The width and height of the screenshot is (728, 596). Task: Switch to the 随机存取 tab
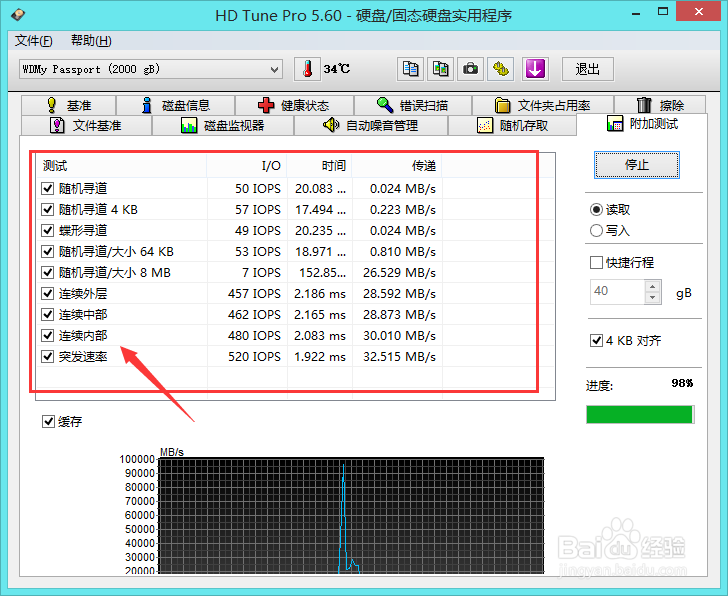point(513,125)
